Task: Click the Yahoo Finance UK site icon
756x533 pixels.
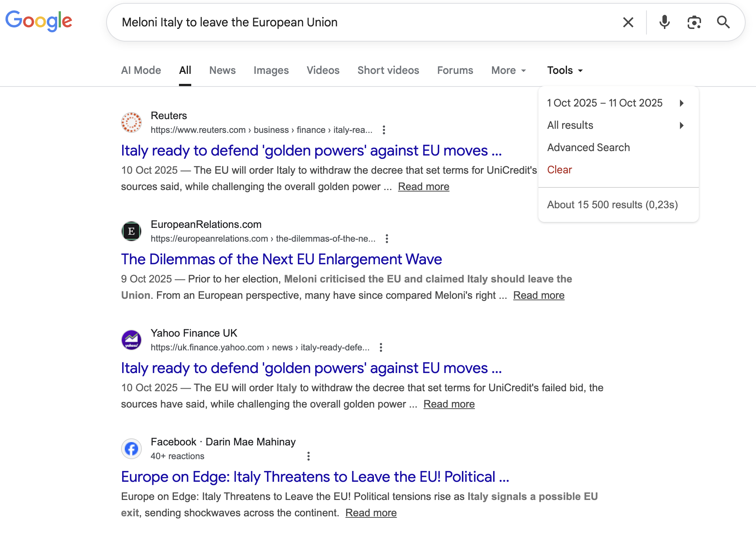Action: [x=131, y=340]
